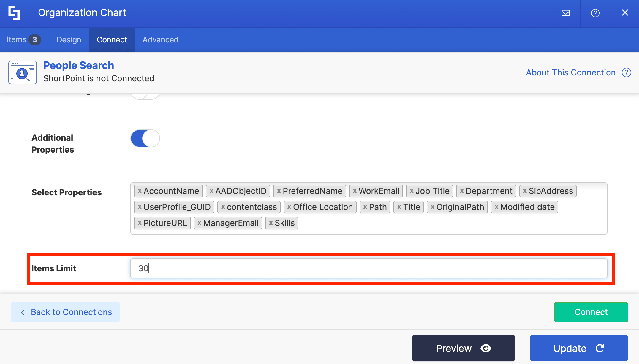Viewport: 639px width, 364px height.
Task: Remove the UserProfile_GUID property tag
Action: pyautogui.click(x=140, y=207)
